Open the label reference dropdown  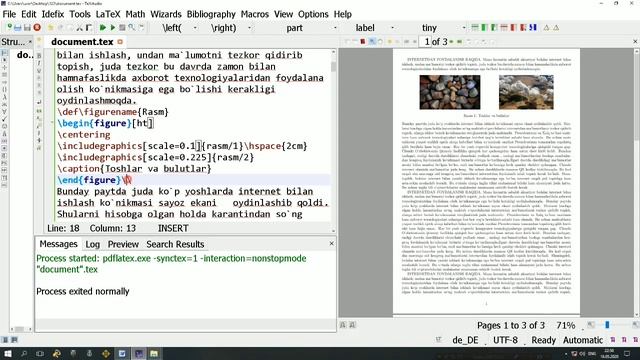tap(393, 28)
